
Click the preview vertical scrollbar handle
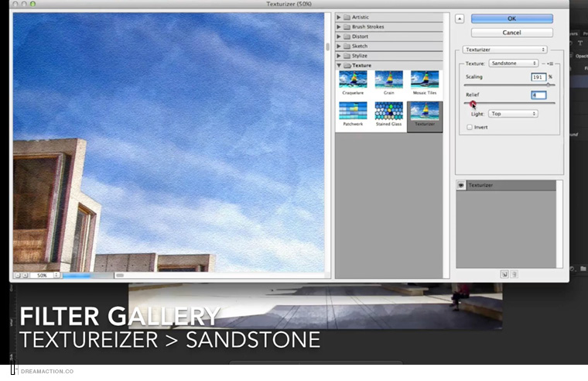tap(328, 46)
